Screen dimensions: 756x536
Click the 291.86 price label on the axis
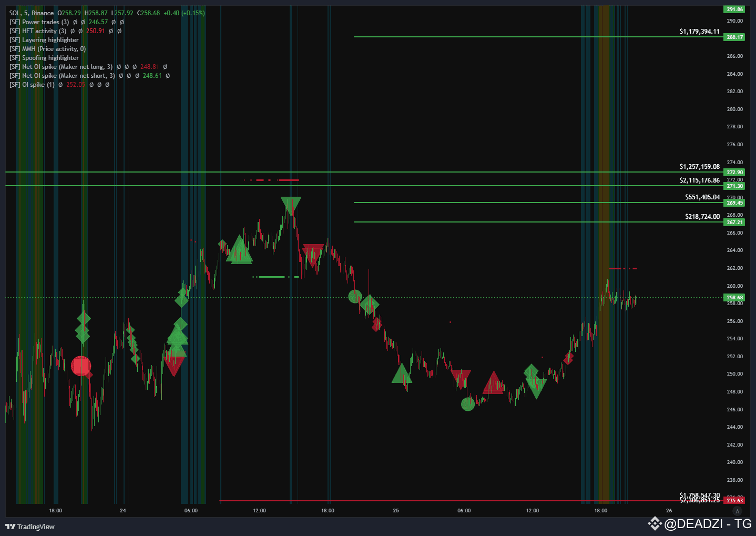point(734,9)
